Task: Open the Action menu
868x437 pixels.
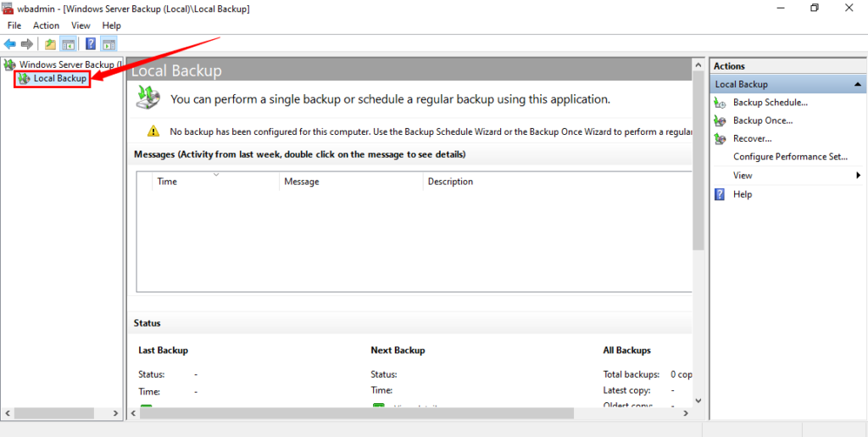Action: 46,25
